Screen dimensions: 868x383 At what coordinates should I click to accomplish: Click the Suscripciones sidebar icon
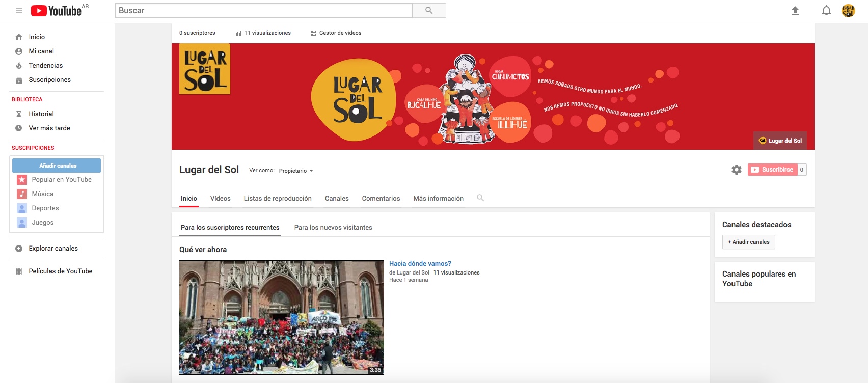pyautogui.click(x=19, y=80)
